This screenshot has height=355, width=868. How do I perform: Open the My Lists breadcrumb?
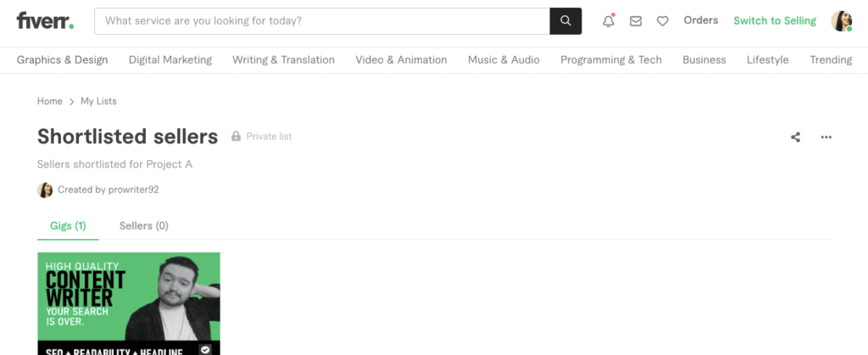[x=98, y=101]
